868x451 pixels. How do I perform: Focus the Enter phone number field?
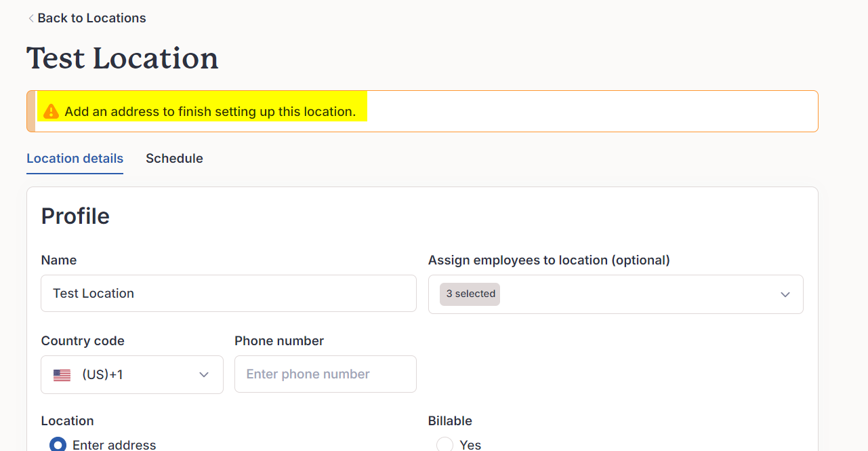coord(325,374)
